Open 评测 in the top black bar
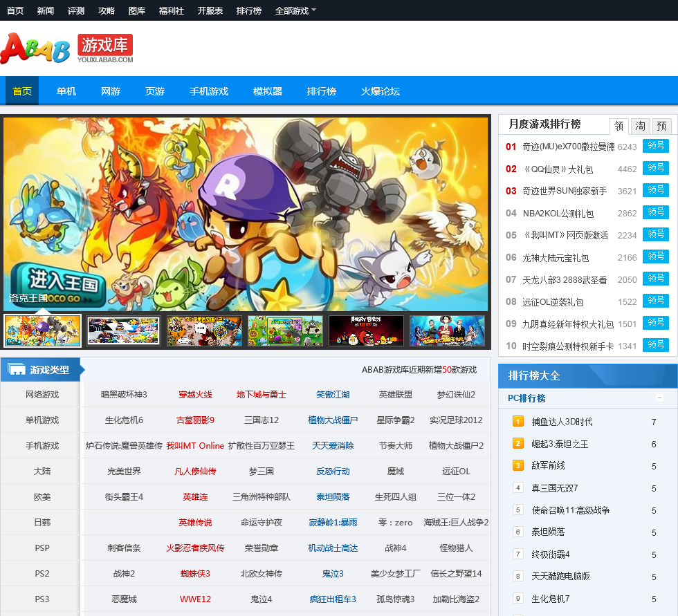Screen dimensions: 678x616 pyautogui.click(x=75, y=10)
